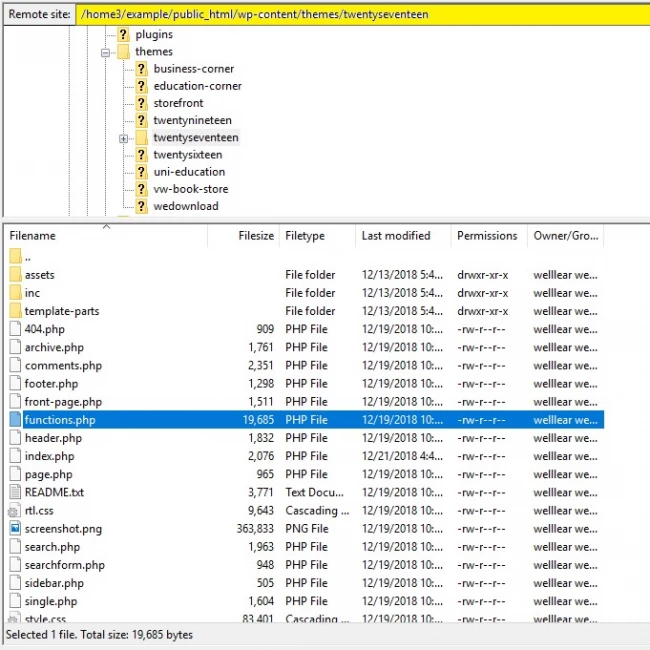The image size is (650, 650).
Task: Sort by the Filesize column header
Action: coord(243,236)
